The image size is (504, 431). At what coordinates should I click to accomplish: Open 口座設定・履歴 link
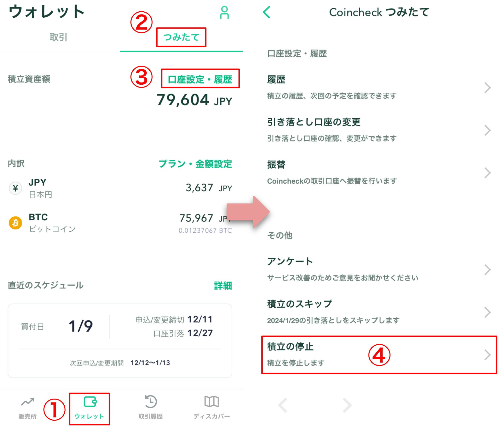pos(200,80)
